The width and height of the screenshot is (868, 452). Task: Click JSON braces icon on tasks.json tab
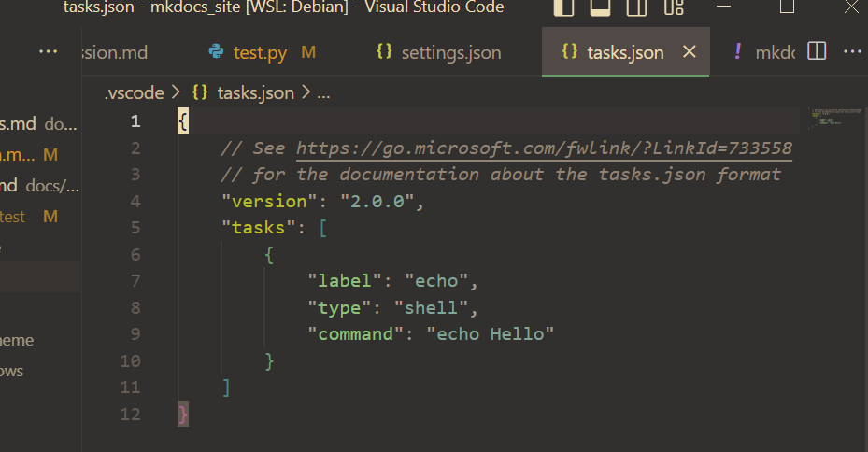click(570, 51)
